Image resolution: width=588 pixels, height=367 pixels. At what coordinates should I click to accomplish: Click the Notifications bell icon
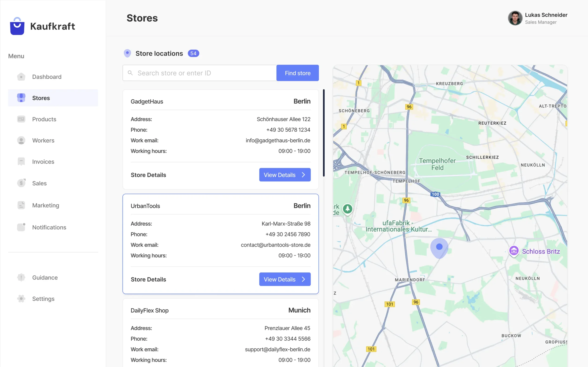(21, 227)
